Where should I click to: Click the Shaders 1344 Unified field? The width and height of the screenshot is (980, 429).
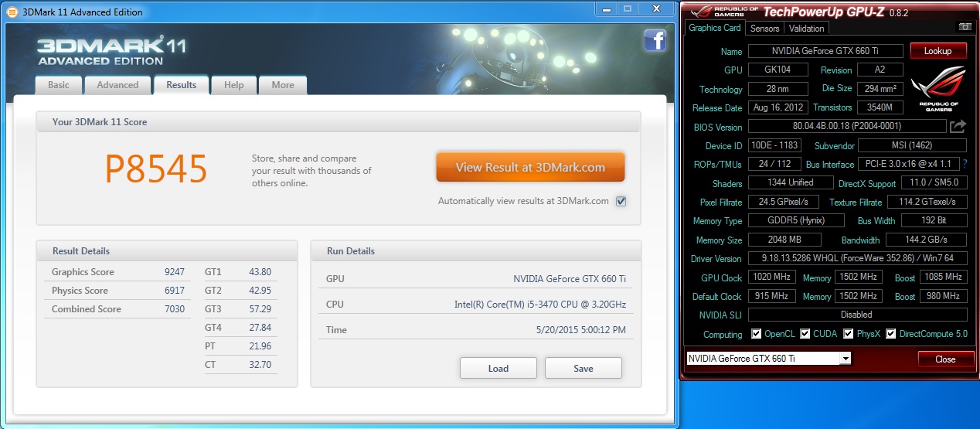[790, 182]
